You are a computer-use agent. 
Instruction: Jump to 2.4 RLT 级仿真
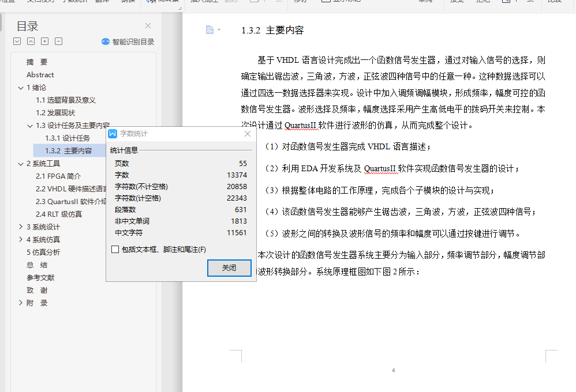[59, 214]
